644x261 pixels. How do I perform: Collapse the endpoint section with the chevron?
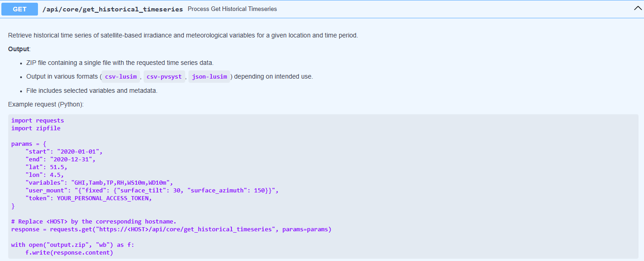click(x=638, y=9)
